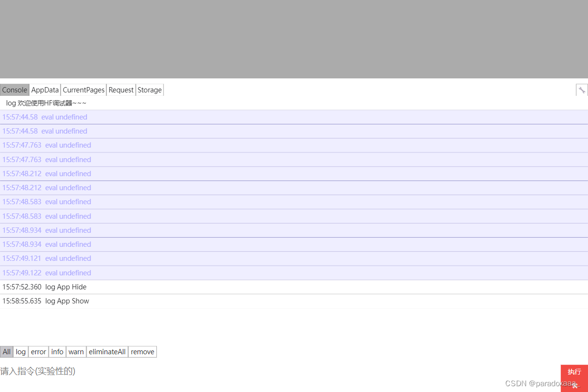Switch to the Request tab
Viewport: 588px width, 392px height.
(121, 90)
